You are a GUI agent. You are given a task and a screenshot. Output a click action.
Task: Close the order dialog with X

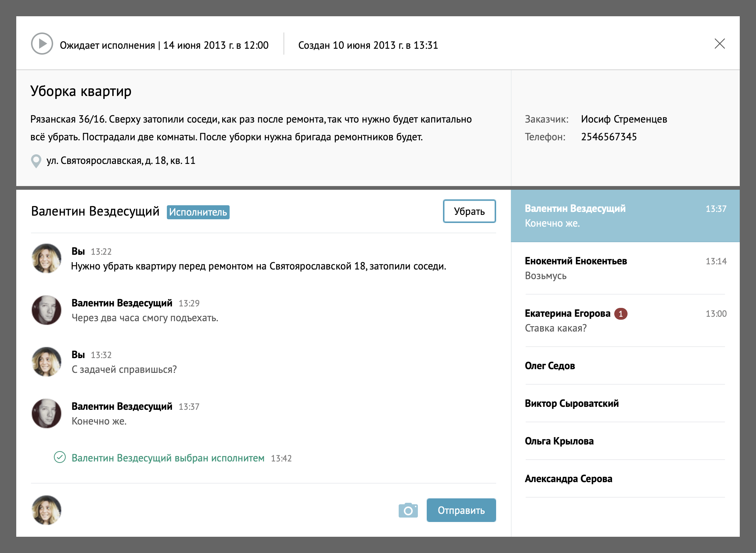point(719,44)
